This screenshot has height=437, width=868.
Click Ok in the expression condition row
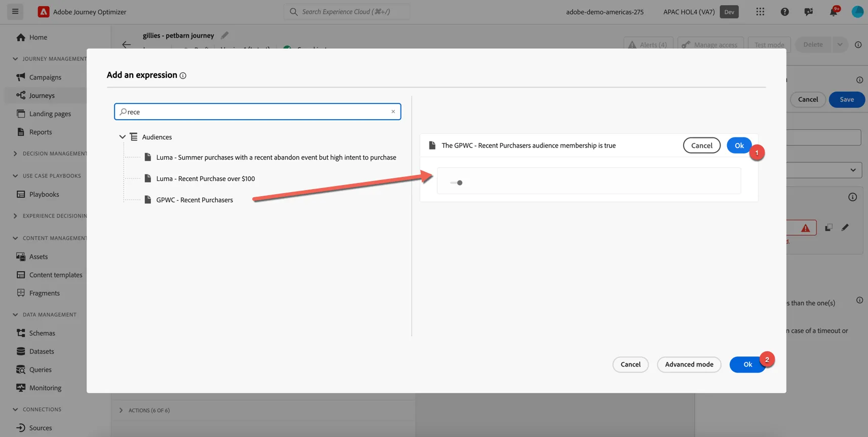tap(739, 145)
